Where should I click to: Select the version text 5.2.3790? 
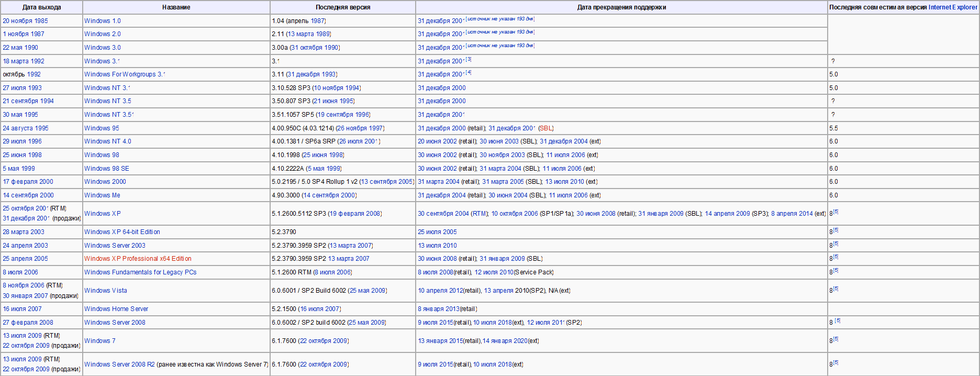pos(284,232)
